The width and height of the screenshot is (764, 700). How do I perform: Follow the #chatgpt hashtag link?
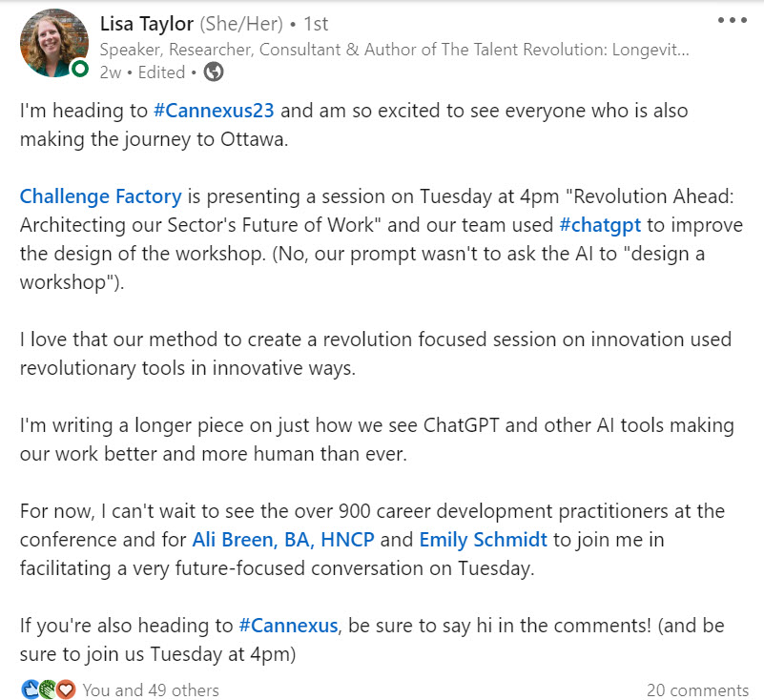point(602,225)
